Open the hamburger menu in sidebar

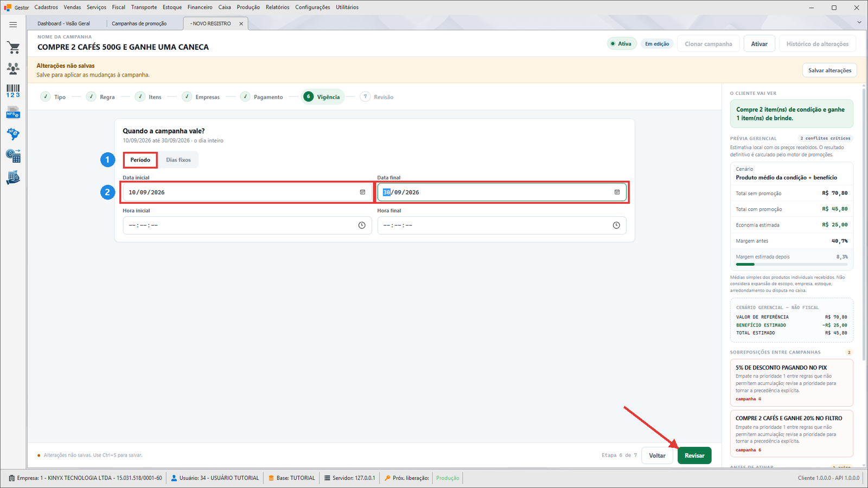point(13,24)
